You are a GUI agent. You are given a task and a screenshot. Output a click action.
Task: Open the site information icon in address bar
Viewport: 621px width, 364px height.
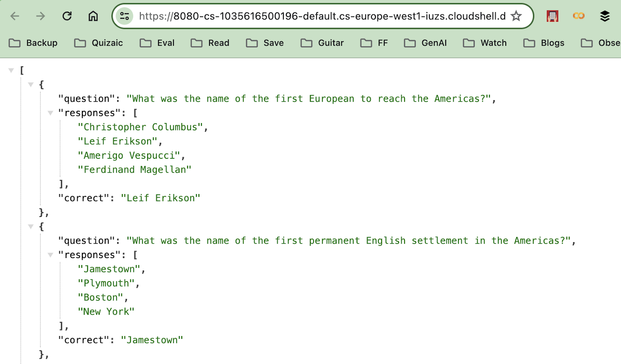[125, 16]
